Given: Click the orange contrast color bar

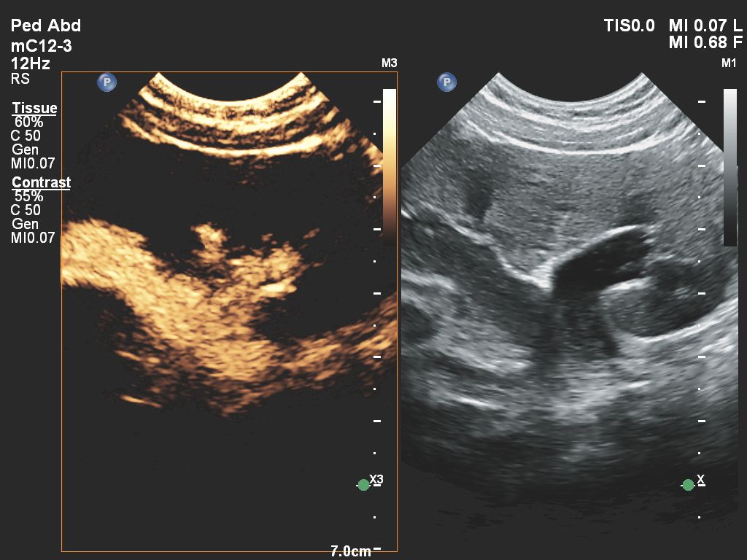Looking at the screenshot, I should [x=390, y=167].
